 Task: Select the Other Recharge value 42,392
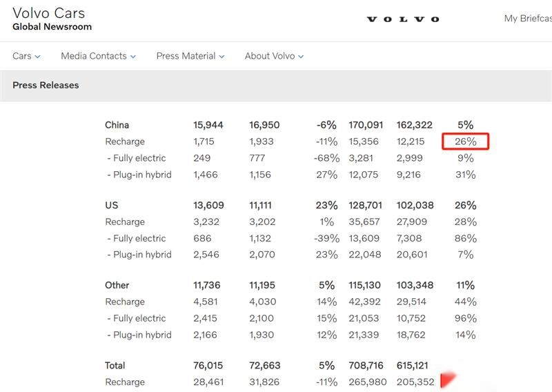coord(365,302)
